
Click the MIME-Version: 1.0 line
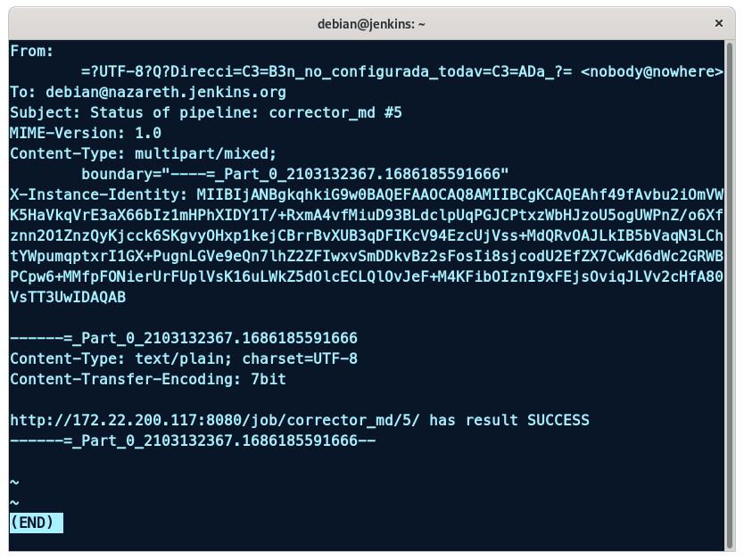86,133
